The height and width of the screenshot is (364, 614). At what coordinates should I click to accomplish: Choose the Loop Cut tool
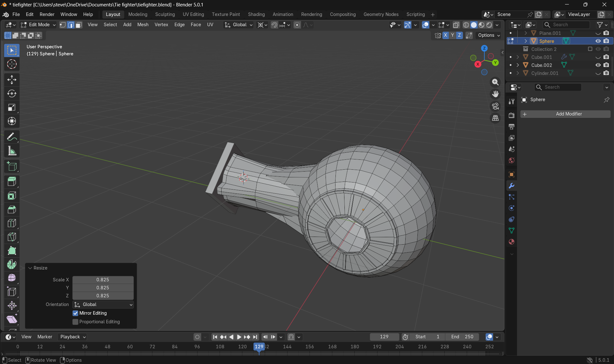(x=12, y=223)
